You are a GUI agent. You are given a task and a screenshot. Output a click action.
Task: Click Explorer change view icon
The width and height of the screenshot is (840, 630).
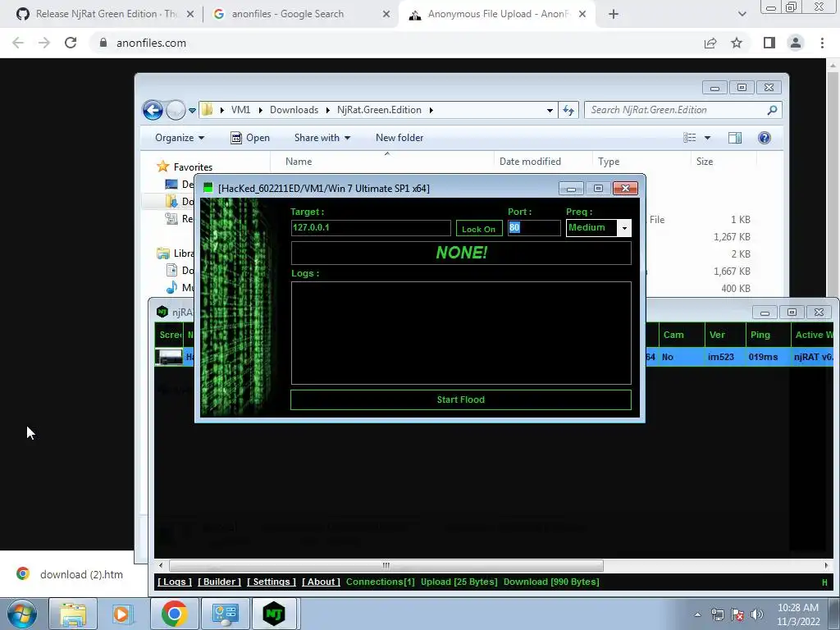pos(689,138)
